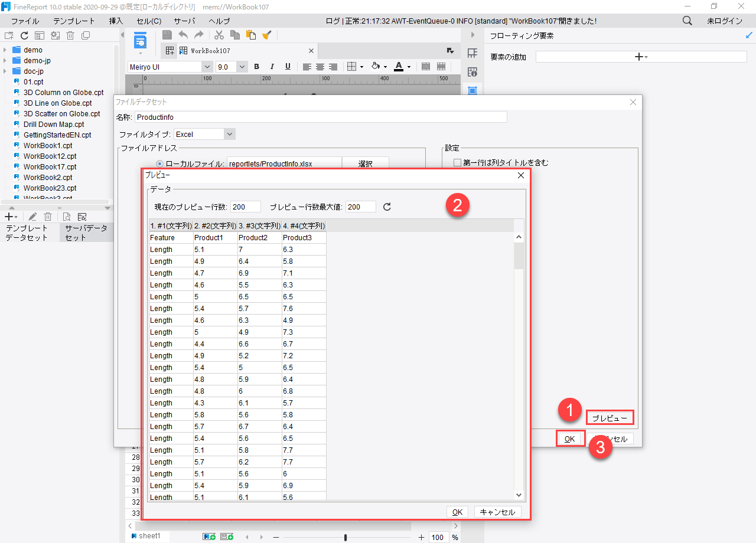
Task: Select the format painter brush icon
Action: pyautogui.click(x=266, y=35)
